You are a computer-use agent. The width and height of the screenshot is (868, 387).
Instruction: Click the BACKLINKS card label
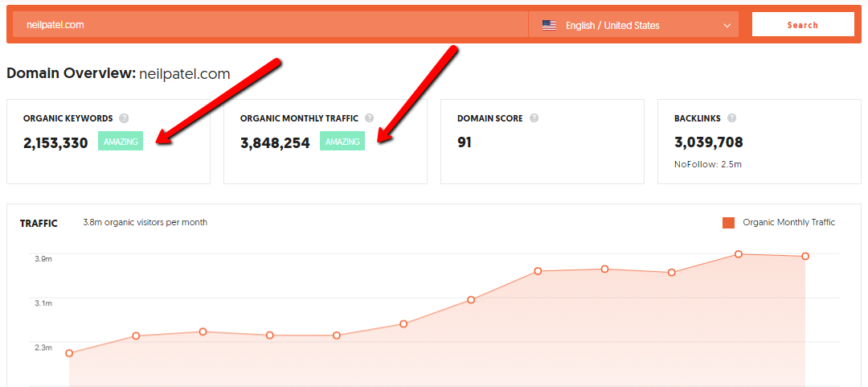click(698, 118)
